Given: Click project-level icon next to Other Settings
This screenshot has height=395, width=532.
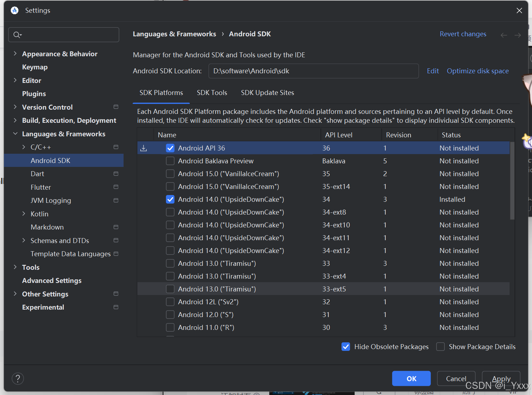Looking at the screenshot, I should pos(116,294).
